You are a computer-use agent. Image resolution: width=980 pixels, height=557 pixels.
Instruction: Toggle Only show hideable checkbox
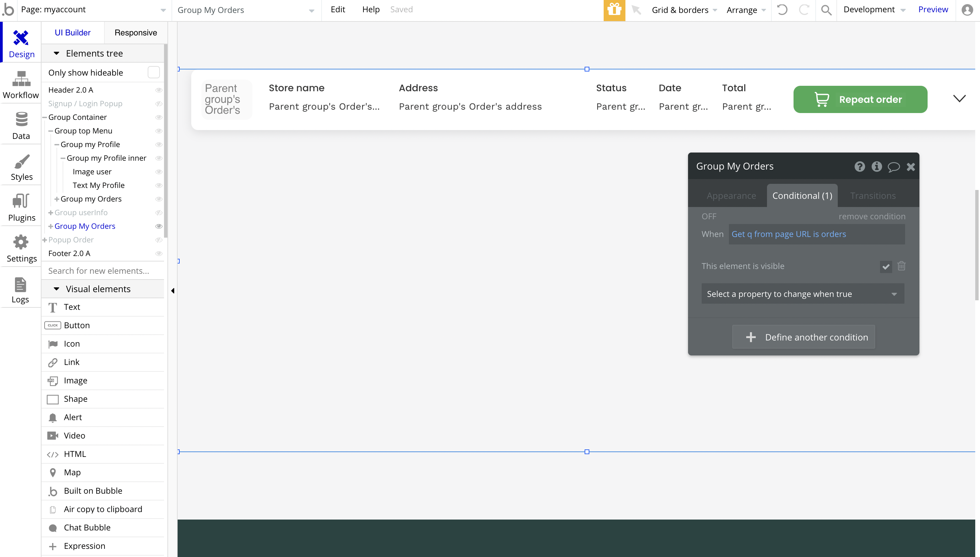(x=153, y=72)
